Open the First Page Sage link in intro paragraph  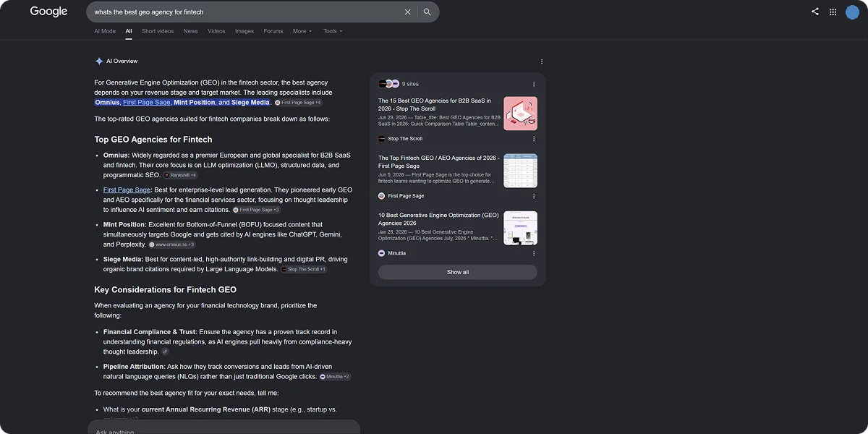(147, 103)
